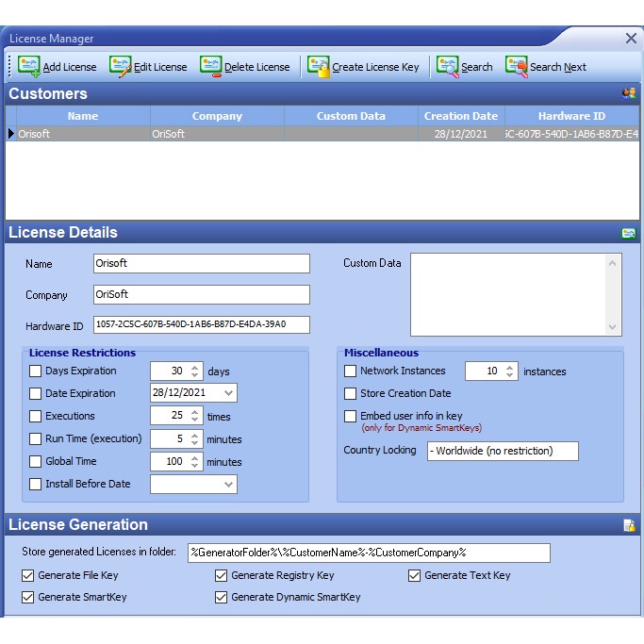Screen dimensions: 644x644
Task: Click the Creation Date column header
Action: pyautogui.click(x=460, y=116)
